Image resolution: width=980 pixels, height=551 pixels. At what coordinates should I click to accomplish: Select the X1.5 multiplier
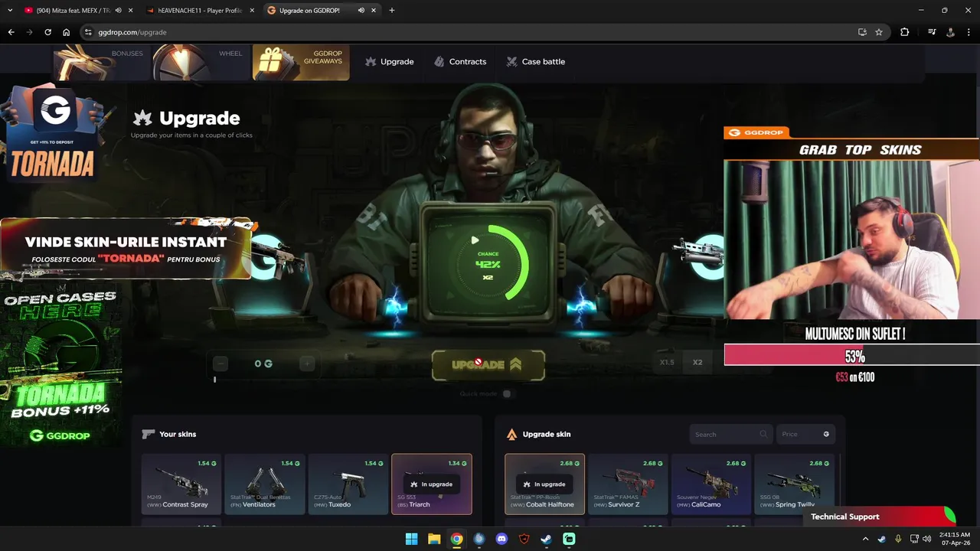(667, 362)
